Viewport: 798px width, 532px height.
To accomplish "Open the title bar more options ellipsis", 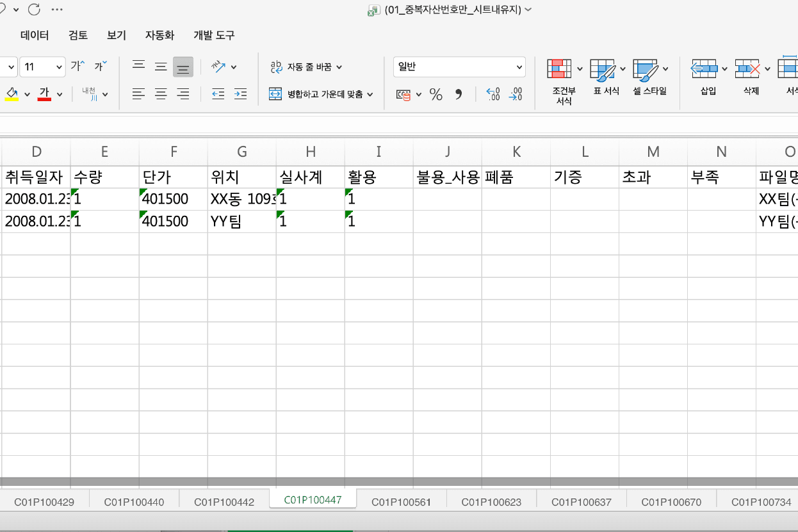I will [57, 10].
